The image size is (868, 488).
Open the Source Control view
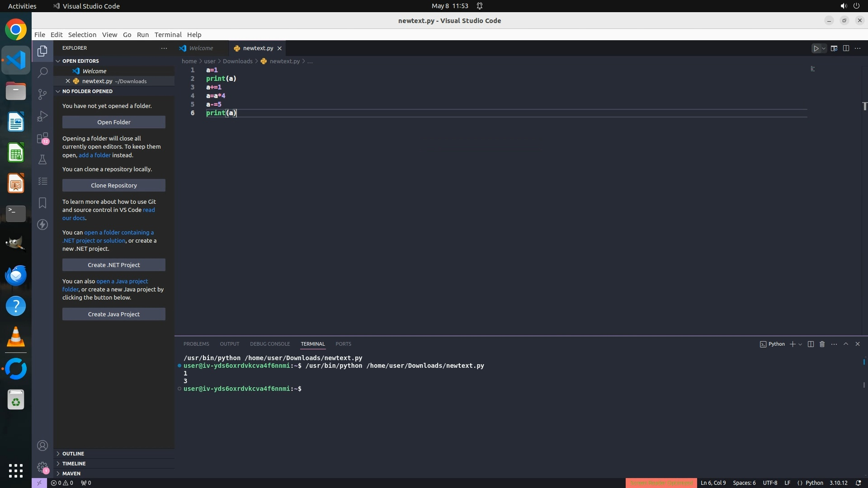(x=42, y=94)
